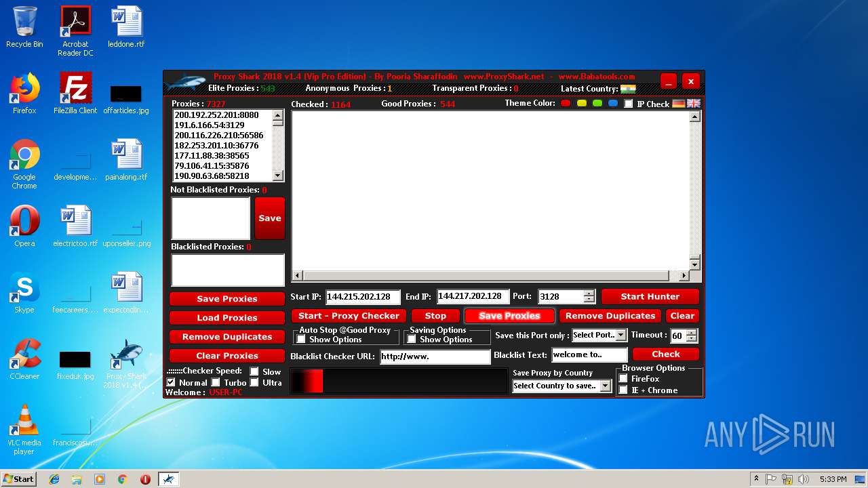Click the blacklist Check button

click(x=666, y=354)
